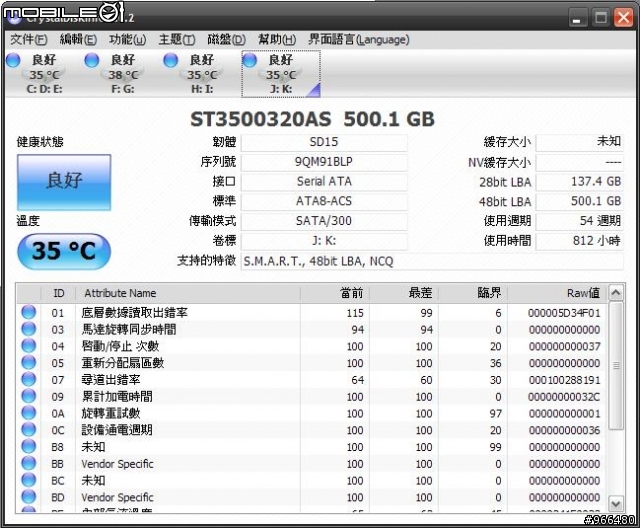Screen dimensions: 640x528
Task: Open the 功能(U) menu
Action: coord(127,40)
